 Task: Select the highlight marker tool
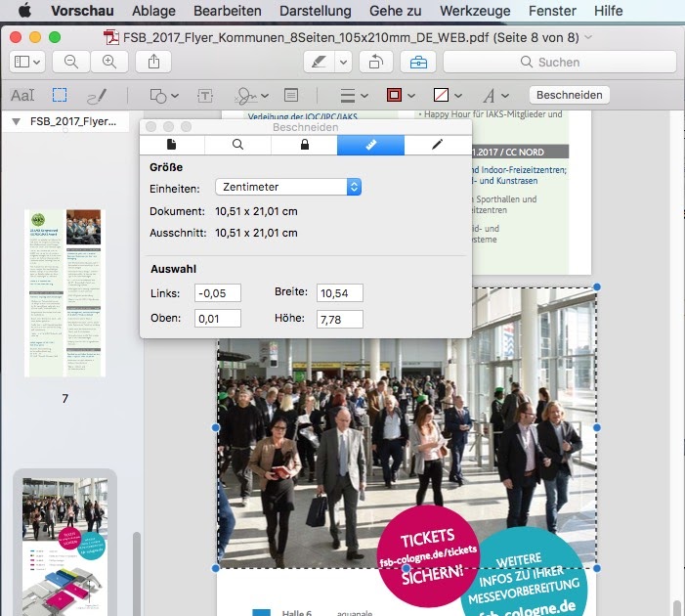[x=320, y=62]
